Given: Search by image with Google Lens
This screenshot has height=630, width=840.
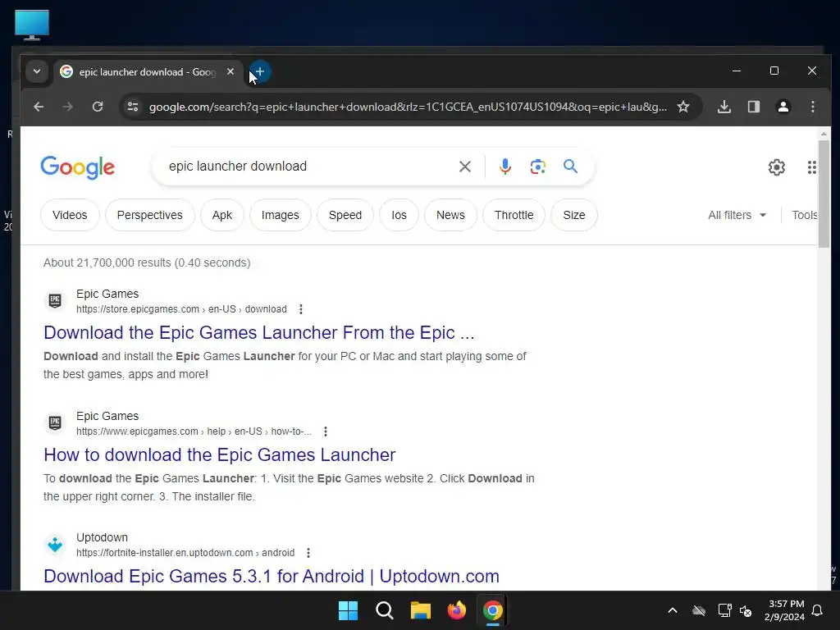Looking at the screenshot, I should 538,167.
